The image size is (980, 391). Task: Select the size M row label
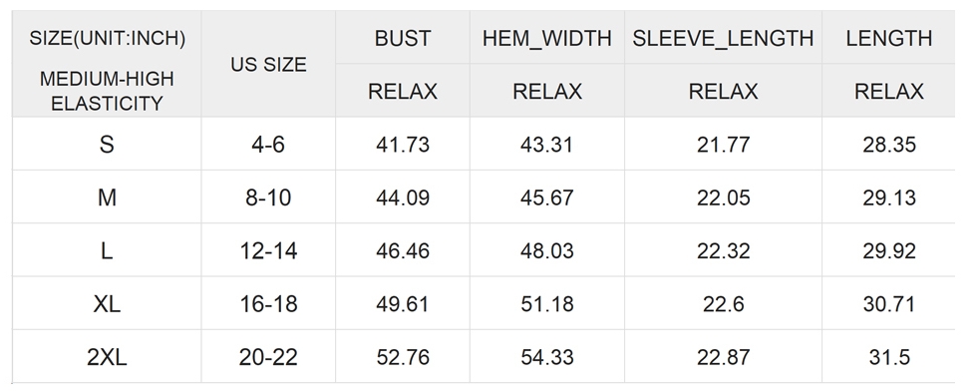[107, 197]
